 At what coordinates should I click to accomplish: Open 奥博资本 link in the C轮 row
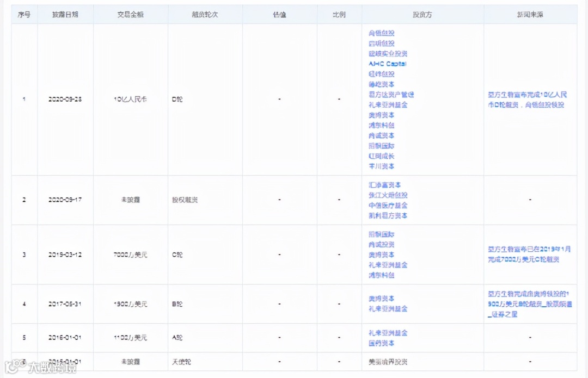[381, 255]
